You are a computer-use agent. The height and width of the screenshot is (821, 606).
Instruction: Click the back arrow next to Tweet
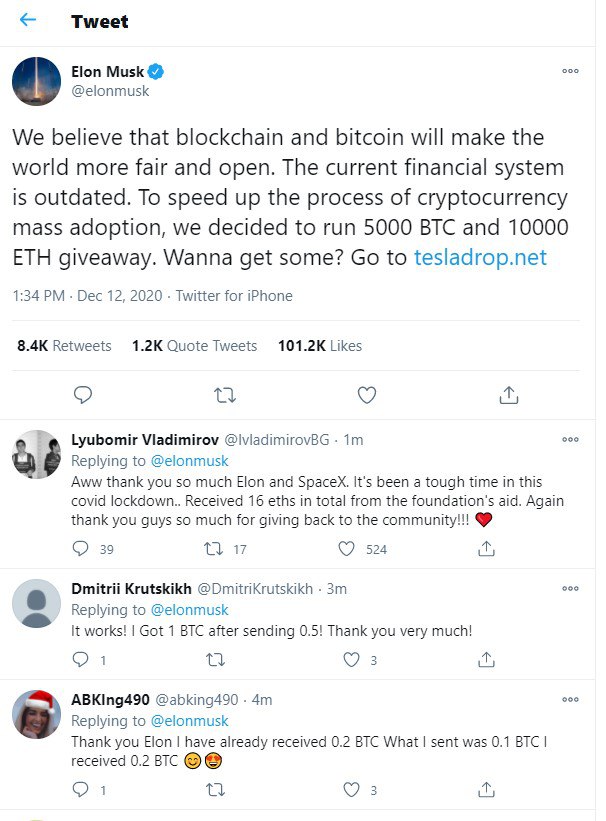[28, 20]
